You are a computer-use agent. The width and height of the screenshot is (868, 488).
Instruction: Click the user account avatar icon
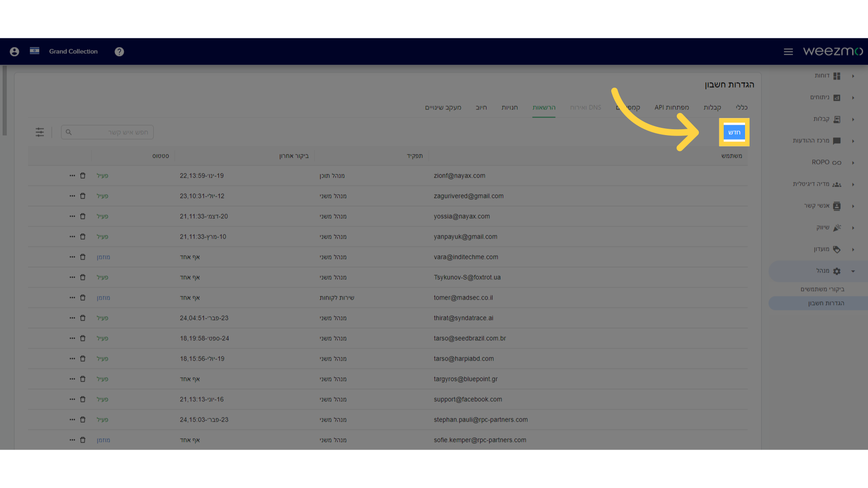click(14, 52)
